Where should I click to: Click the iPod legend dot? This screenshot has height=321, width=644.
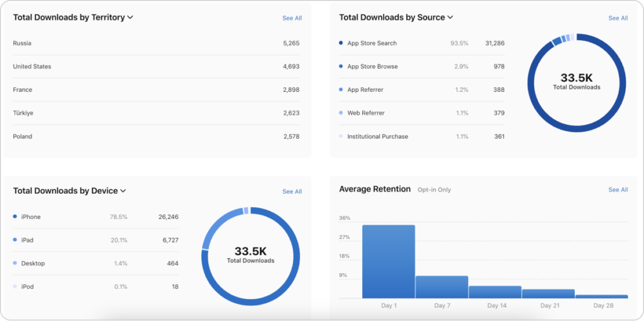(15, 286)
